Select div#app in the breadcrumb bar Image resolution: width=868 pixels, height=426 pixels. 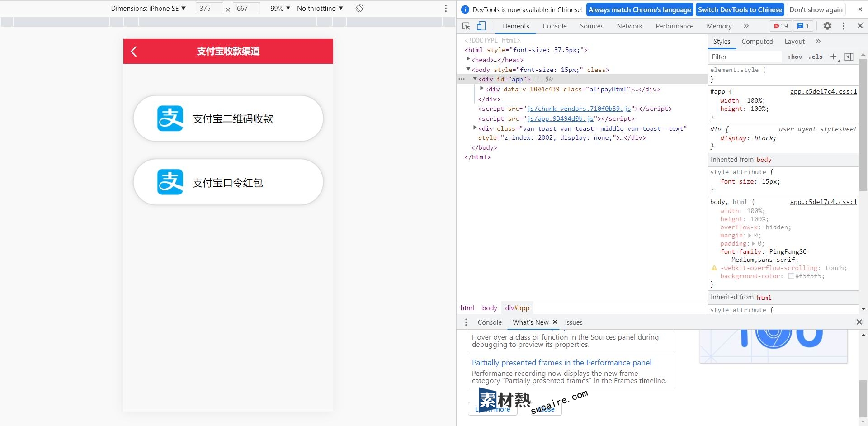pyautogui.click(x=517, y=308)
